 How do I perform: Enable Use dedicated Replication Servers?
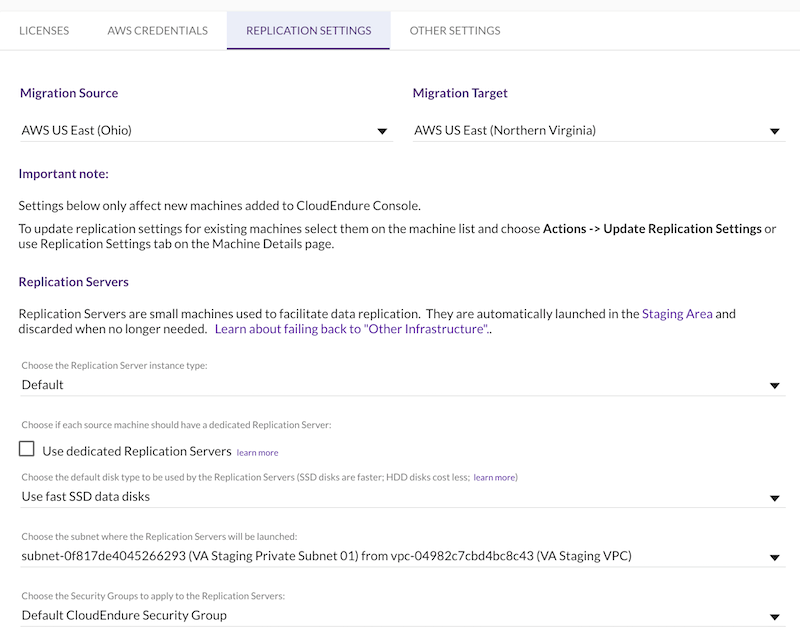(x=27, y=451)
